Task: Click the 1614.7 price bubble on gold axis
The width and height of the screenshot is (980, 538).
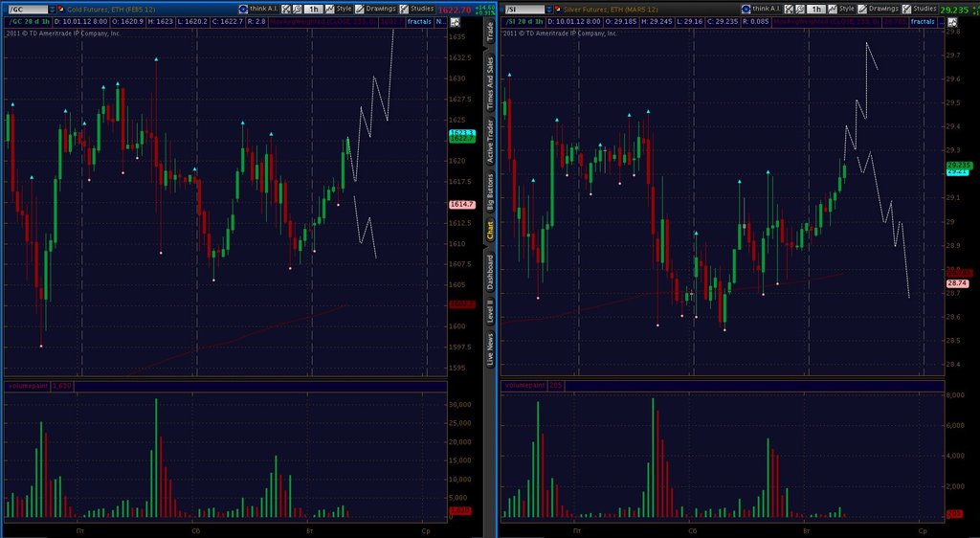Action: point(462,204)
